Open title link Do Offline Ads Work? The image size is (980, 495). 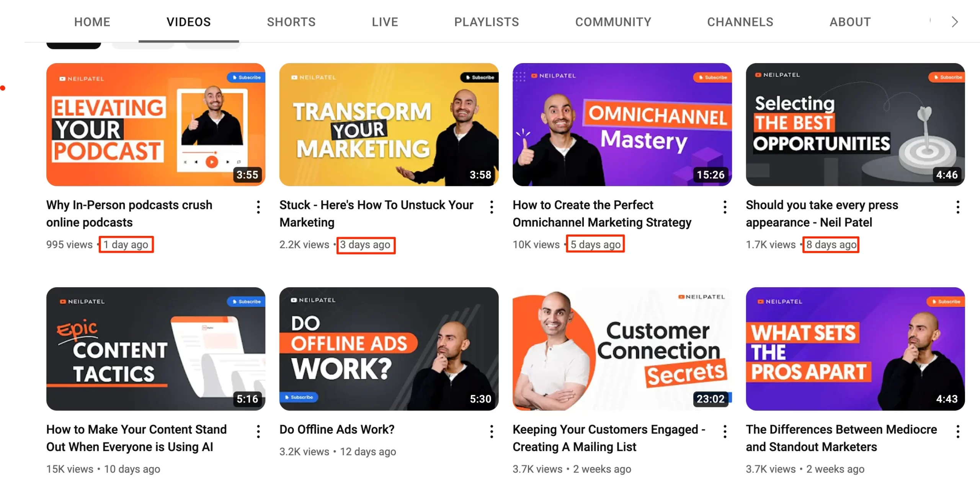click(337, 429)
